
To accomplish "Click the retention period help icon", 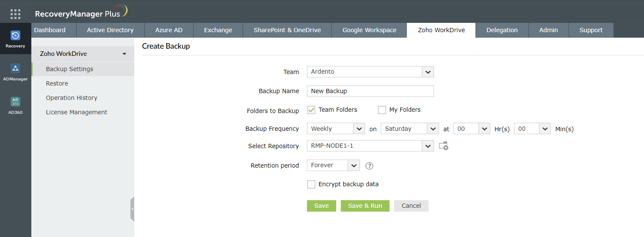I will pos(369,166).
